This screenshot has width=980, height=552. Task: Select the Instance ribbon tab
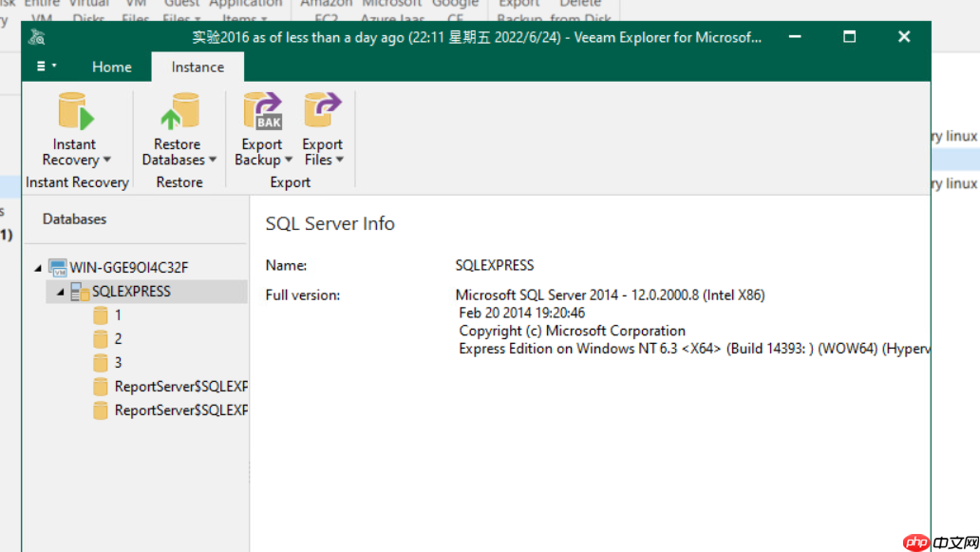(197, 67)
